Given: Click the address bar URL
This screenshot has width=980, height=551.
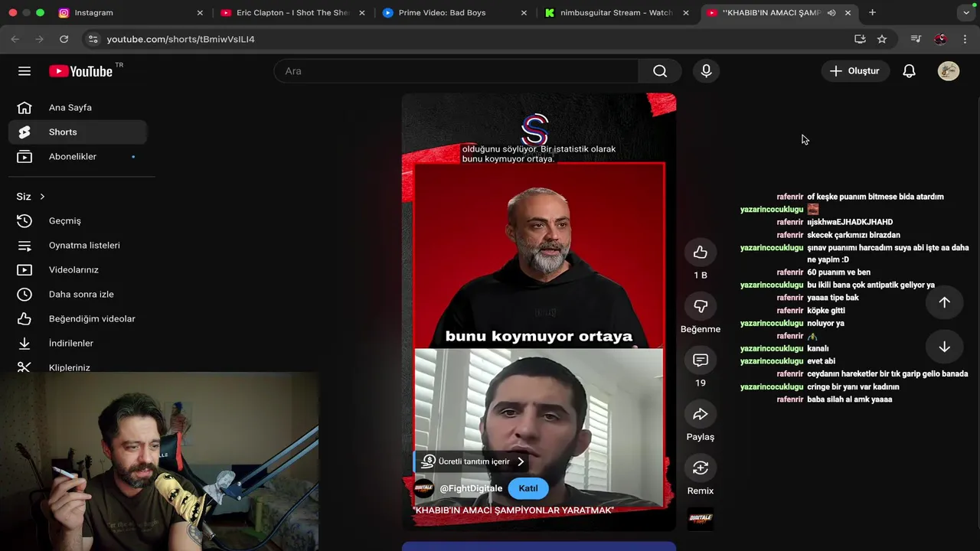Looking at the screenshot, I should tap(181, 39).
